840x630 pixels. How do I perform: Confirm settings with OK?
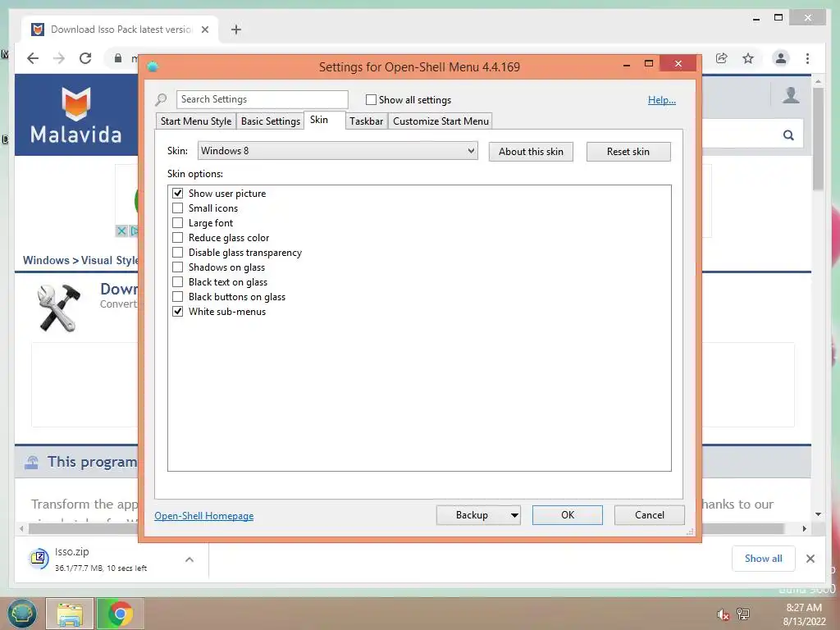568,515
